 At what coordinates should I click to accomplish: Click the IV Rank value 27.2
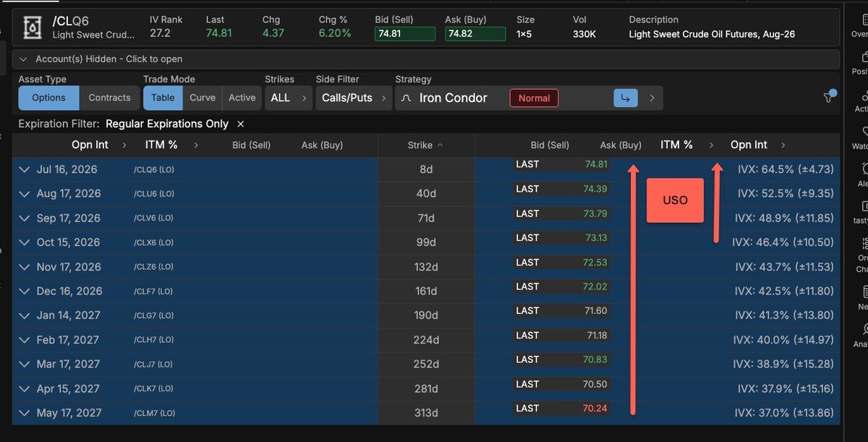pyautogui.click(x=160, y=33)
